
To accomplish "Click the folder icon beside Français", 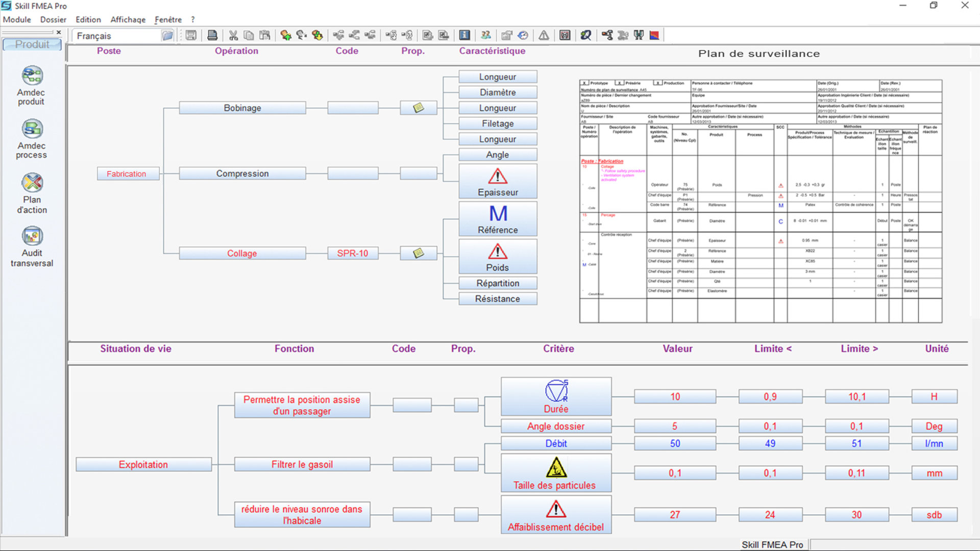I will pyautogui.click(x=167, y=36).
